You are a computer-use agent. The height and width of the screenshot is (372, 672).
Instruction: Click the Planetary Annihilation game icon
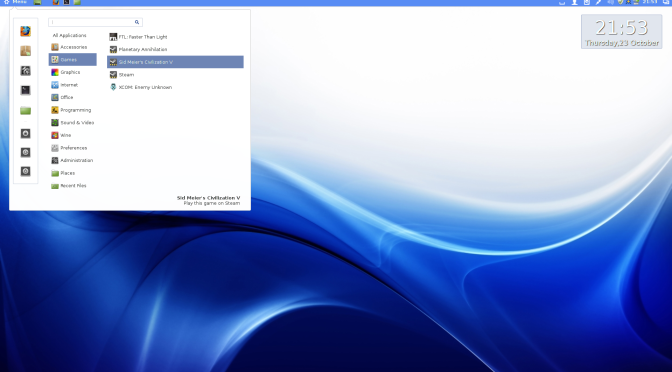click(x=113, y=49)
